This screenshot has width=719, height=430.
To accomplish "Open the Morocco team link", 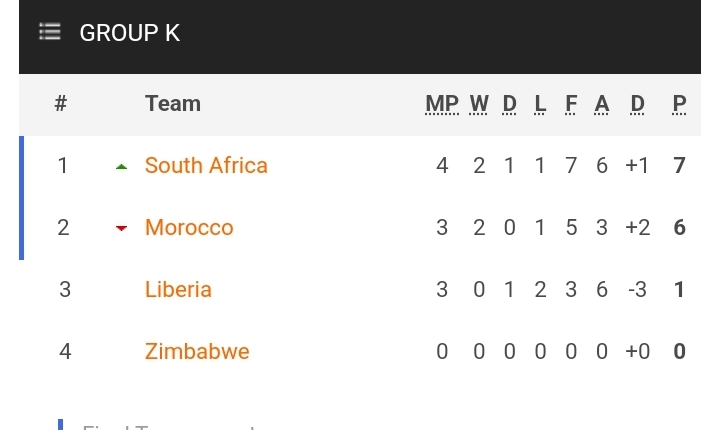I will click(x=189, y=227).
